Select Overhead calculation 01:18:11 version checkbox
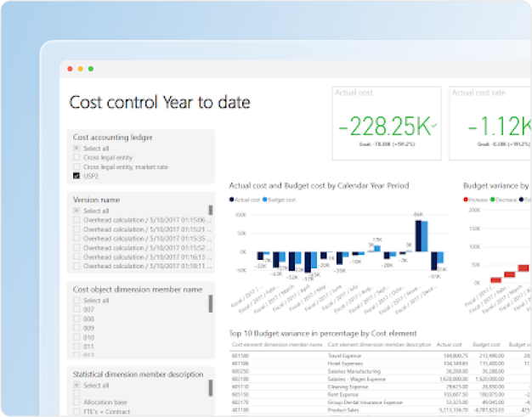Screen dimensions: 532x417 (x=76, y=266)
